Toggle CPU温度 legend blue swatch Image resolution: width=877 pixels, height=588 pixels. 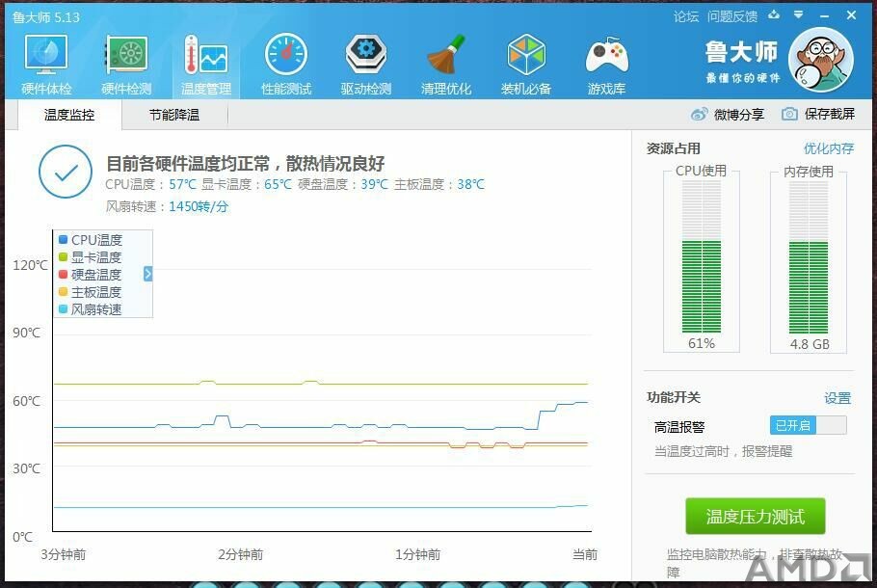tap(64, 239)
